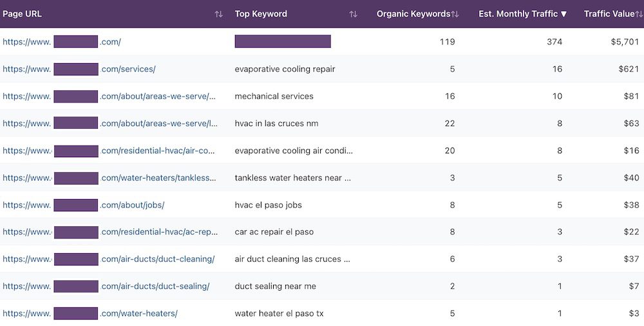Click descending arrow on Est. Monthly Traffic
This screenshot has width=644, height=326.
[564, 14]
